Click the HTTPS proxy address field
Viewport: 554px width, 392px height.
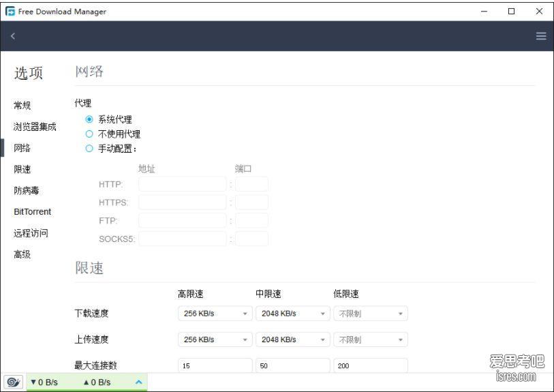pyautogui.click(x=183, y=202)
